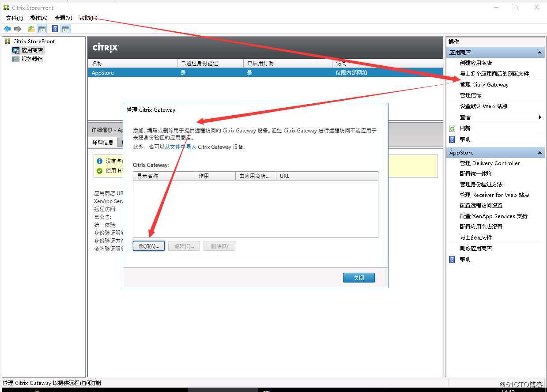This screenshot has width=547, height=392.
Task: Click 配置统一体验 action
Action: point(476,174)
